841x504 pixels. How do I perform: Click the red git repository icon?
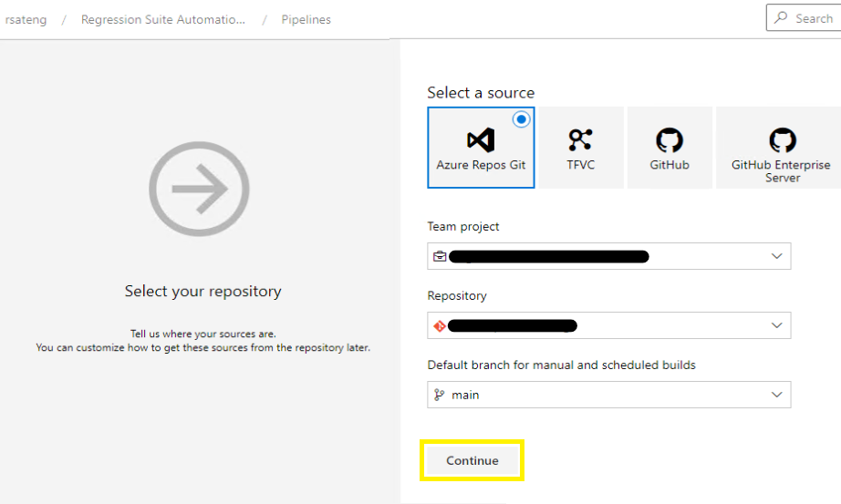(440, 325)
